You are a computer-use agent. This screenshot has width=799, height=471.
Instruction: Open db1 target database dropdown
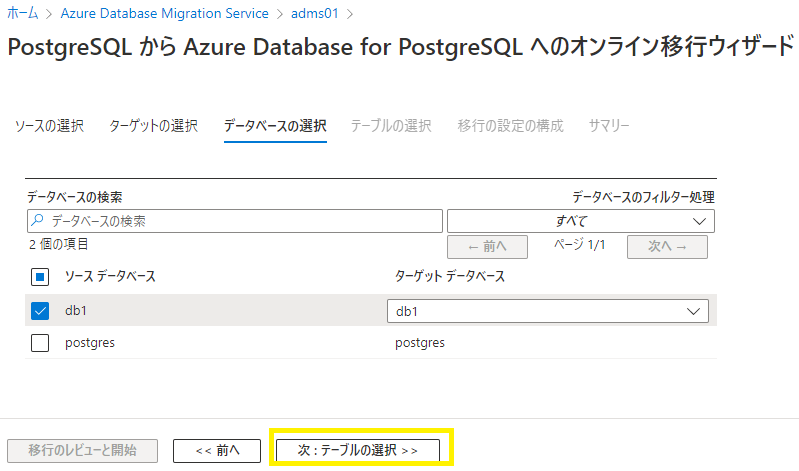[548, 311]
